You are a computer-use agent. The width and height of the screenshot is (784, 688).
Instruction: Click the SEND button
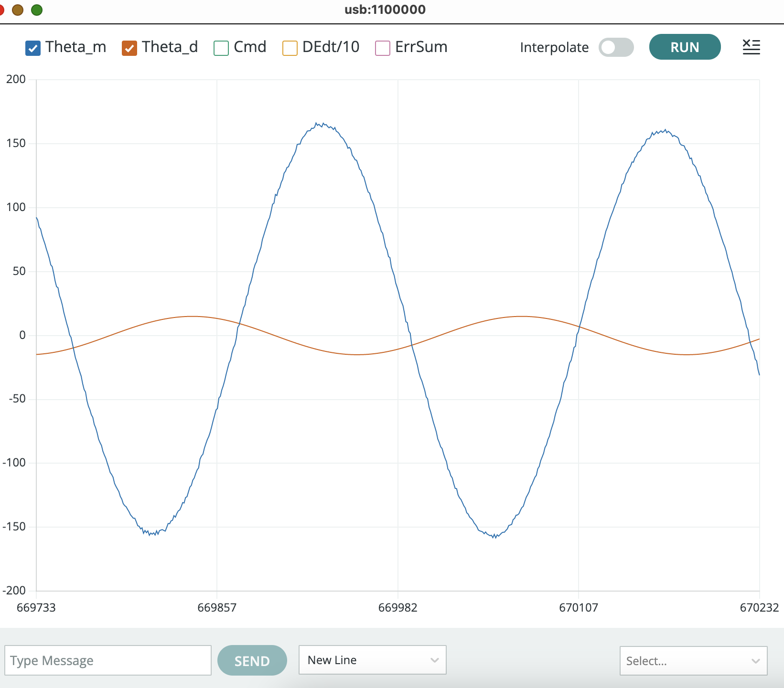[x=252, y=661]
